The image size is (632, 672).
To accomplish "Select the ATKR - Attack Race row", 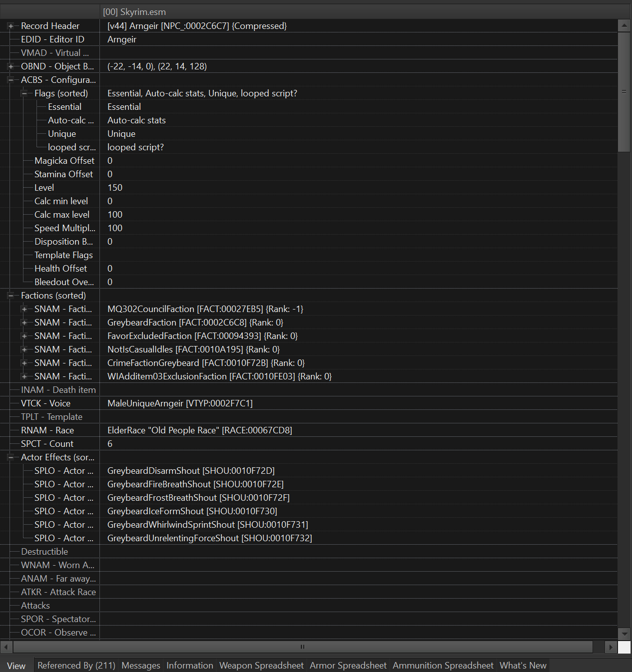I will (x=309, y=592).
